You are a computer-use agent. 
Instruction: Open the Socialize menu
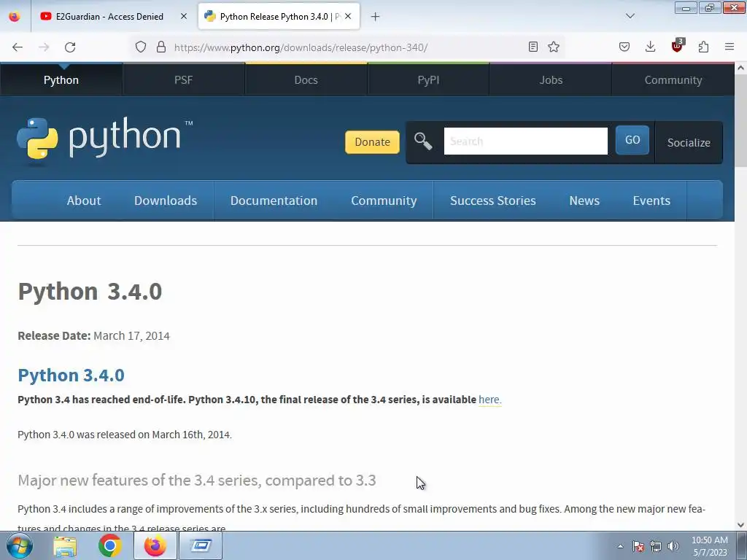pyautogui.click(x=689, y=142)
